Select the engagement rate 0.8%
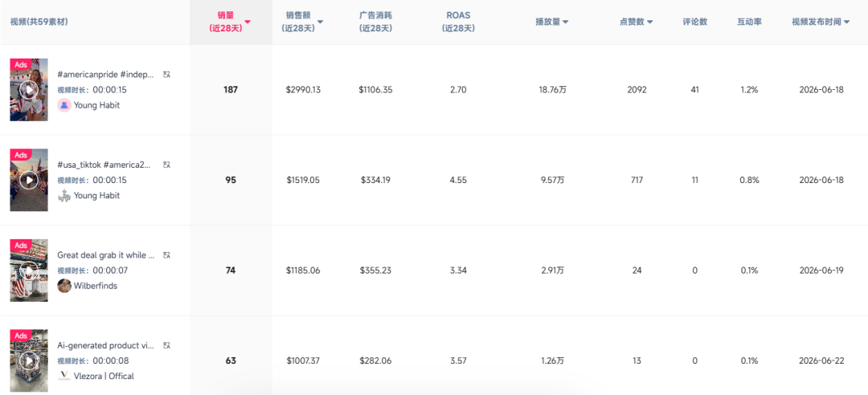This screenshot has height=395, width=868. pyautogui.click(x=750, y=180)
